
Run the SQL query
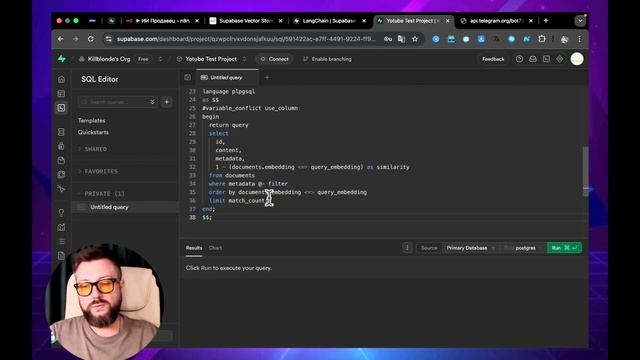click(x=564, y=248)
